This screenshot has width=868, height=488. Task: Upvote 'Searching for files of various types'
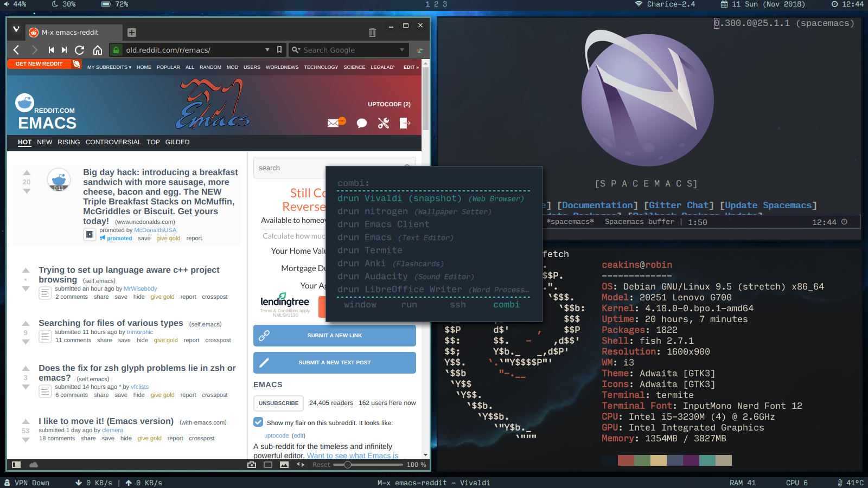[25, 324]
